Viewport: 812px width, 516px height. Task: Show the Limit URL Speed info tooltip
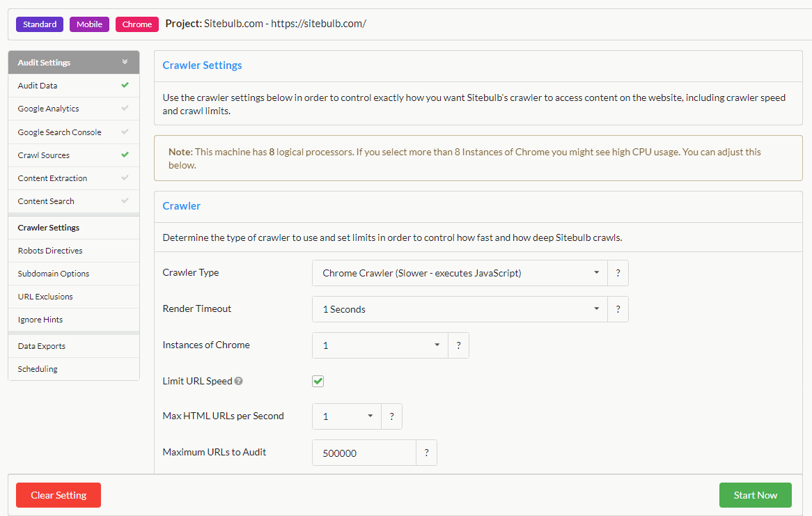point(239,381)
